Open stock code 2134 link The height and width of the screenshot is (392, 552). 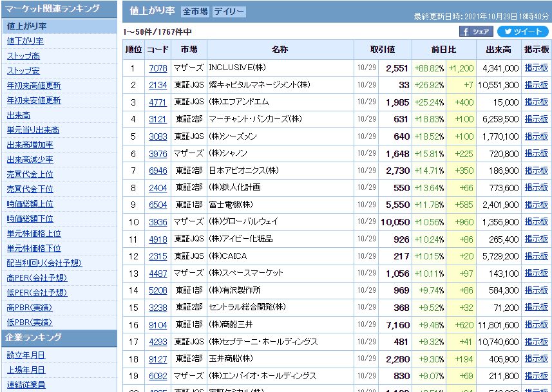click(x=158, y=85)
